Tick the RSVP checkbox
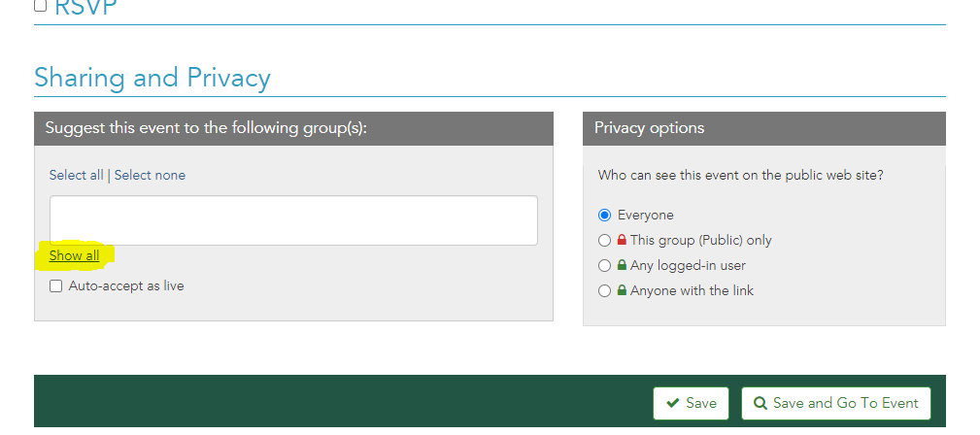The height and width of the screenshot is (435, 980). pyautogui.click(x=41, y=5)
